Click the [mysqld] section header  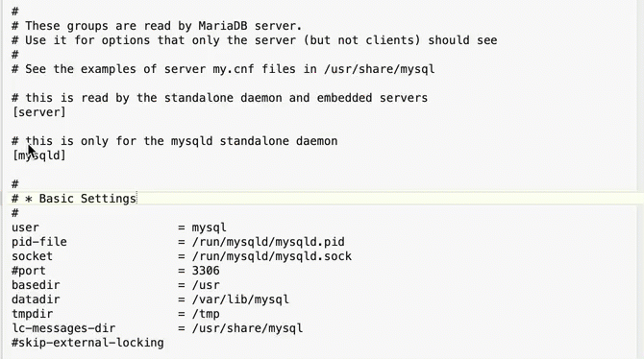pyautogui.click(x=39, y=156)
